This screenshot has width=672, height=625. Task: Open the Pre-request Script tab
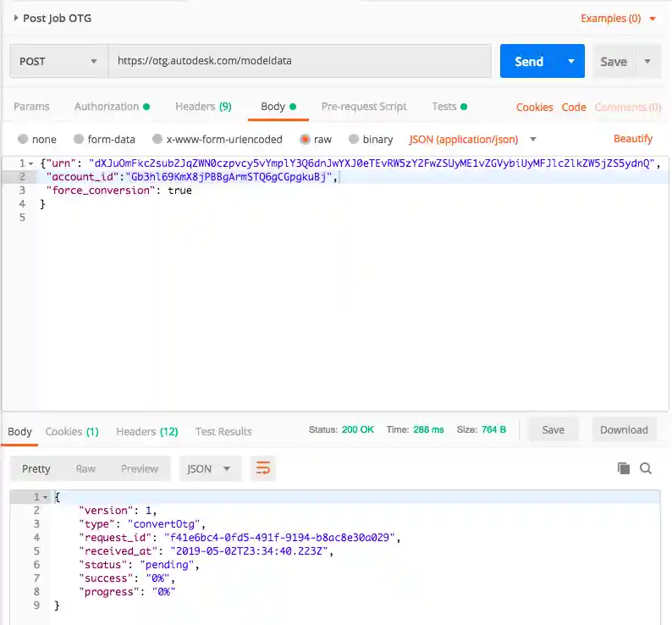click(x=364, y=107)
